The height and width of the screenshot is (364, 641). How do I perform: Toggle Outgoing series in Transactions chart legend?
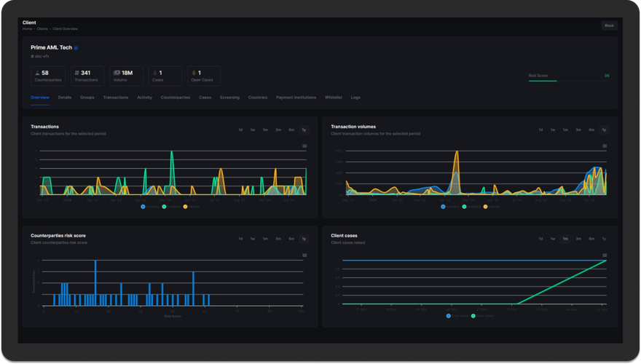coord(171,207)
